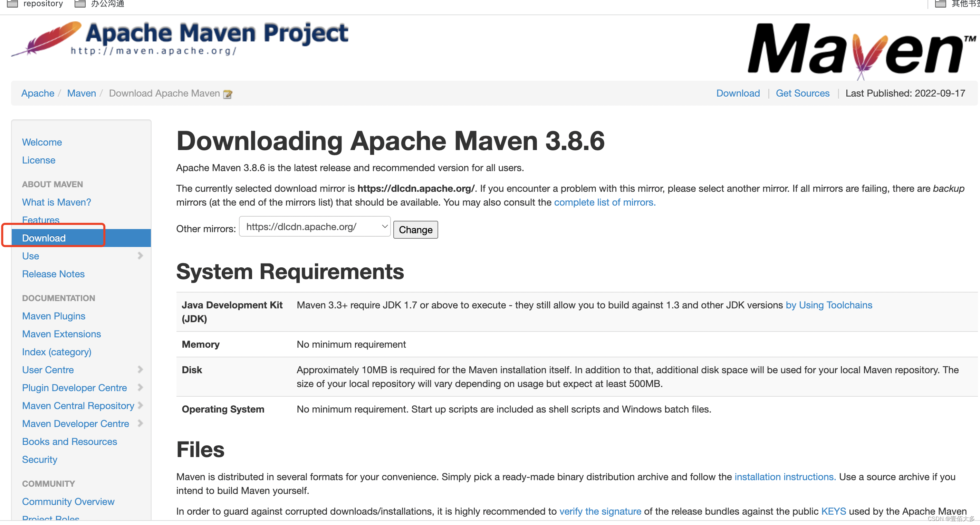The height and width of the screenshot is (525, 980).
Task: Open complete list of mirrors link
Action: point(604,202)
